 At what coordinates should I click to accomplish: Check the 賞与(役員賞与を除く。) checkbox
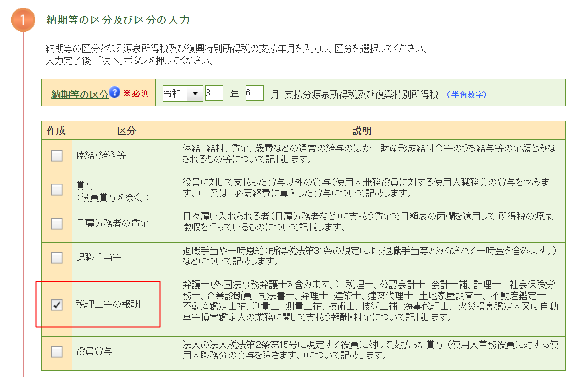click(57, 190)
